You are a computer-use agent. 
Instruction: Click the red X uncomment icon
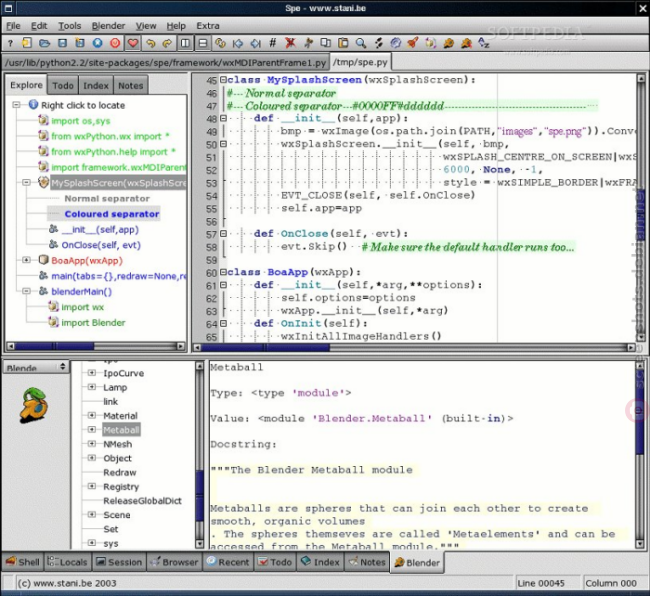291,43
